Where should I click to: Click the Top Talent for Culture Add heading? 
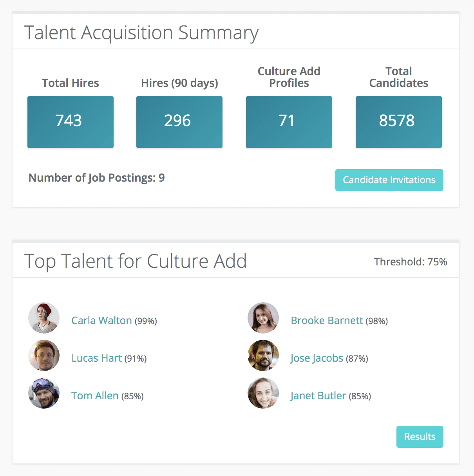[136, 261]
